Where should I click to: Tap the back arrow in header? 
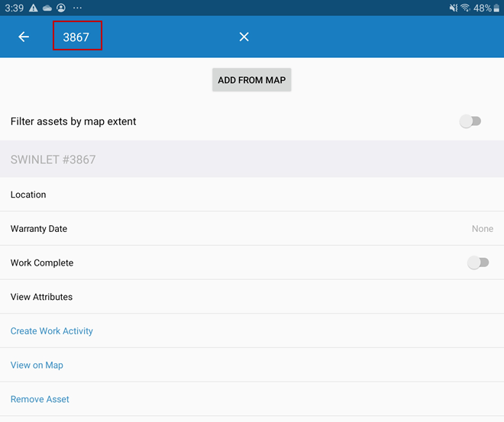(24, 37)
